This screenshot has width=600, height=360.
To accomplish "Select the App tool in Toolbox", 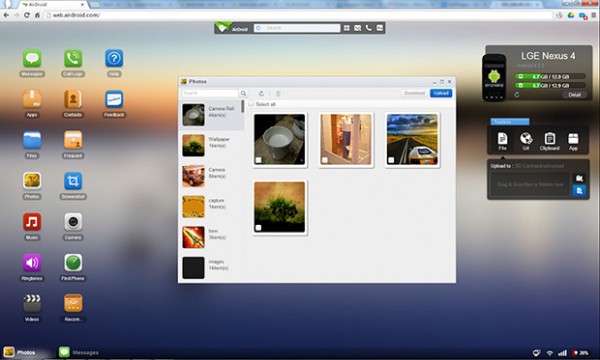I will click(x=573, y=141).
